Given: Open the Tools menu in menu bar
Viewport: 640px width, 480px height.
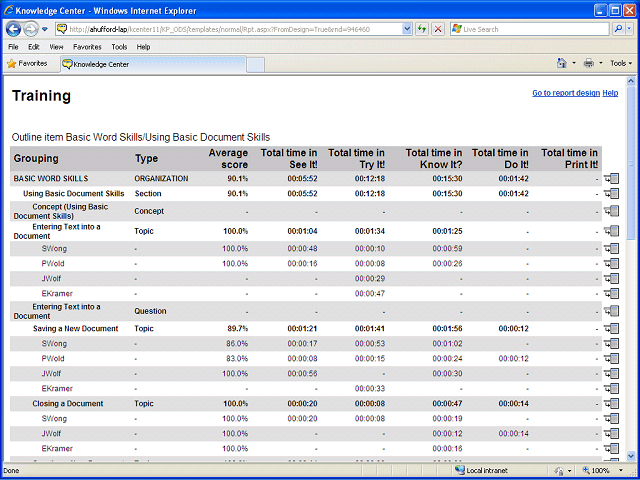Looking at the screenshot, I should click(x=119, y=47).
